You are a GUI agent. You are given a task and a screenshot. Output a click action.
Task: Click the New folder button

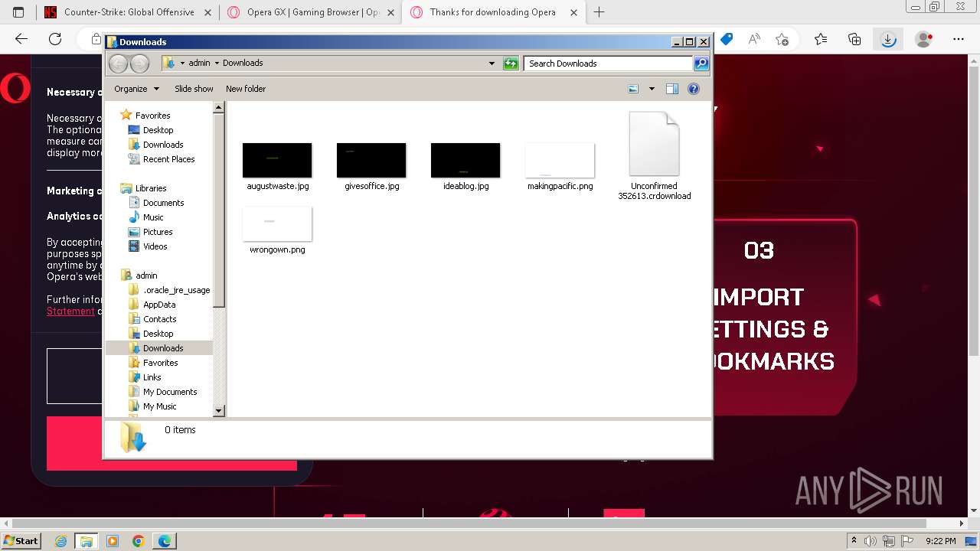click(246, 89)
